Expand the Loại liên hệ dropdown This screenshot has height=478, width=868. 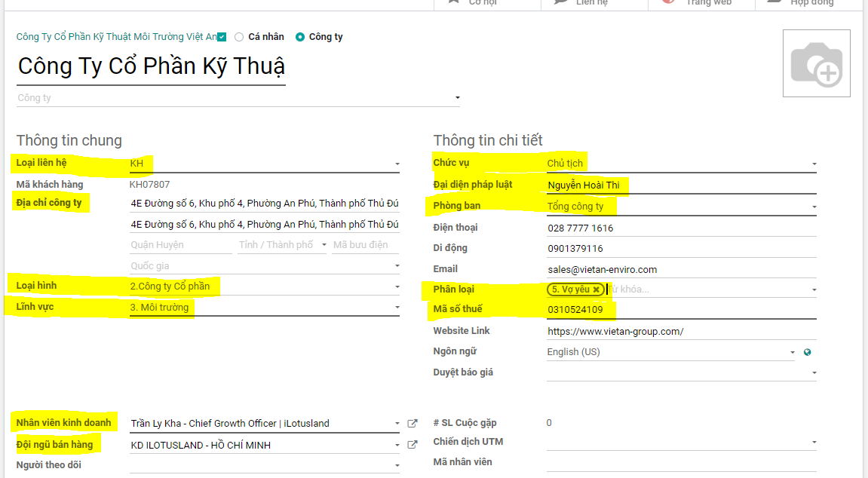[x=397, y=164]
